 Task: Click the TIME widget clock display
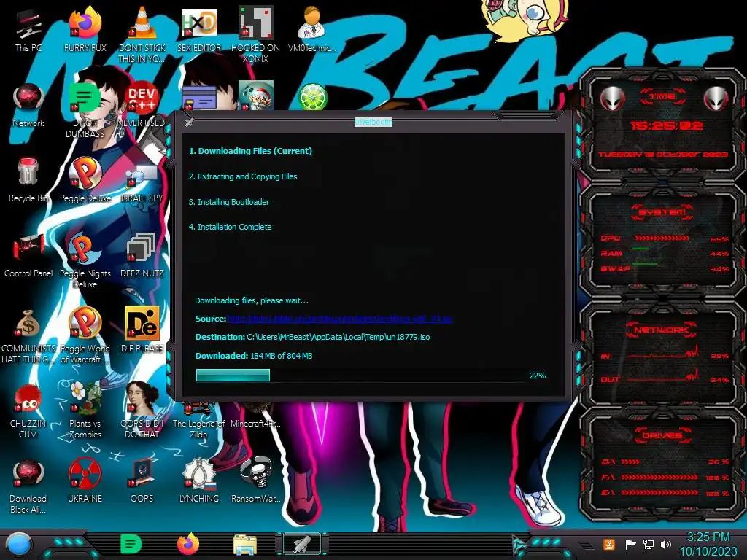click(666, 125)
